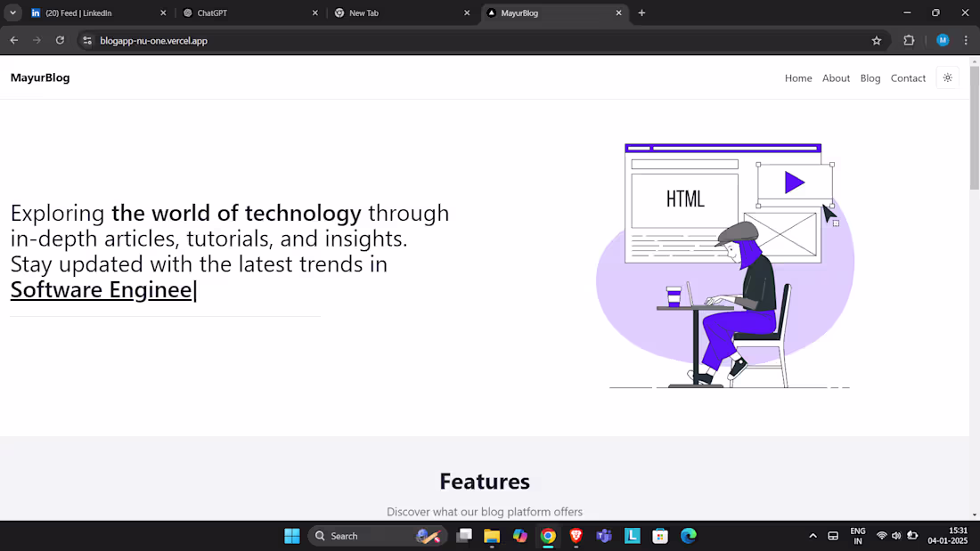
Task: Expand hidden icons chevron in system tray
Action: [813, 535]
